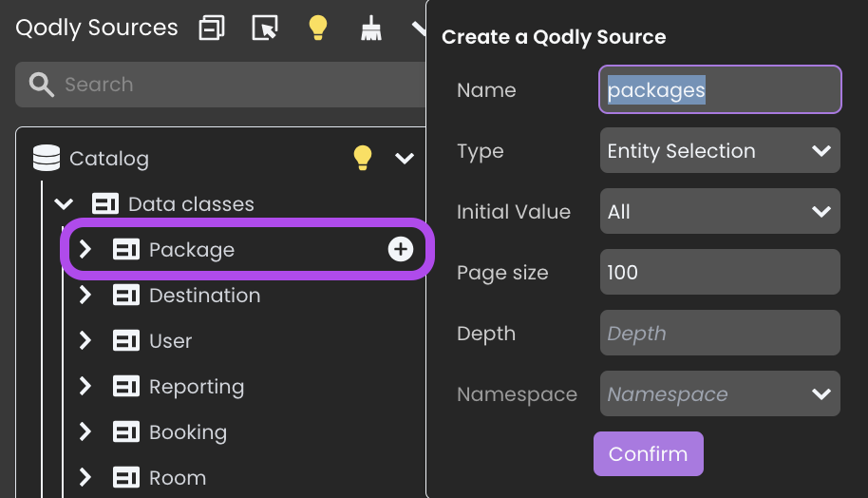Screen dimensions: 868x498
Task: Click the broom cleanup icon
Action: point(371,28)
